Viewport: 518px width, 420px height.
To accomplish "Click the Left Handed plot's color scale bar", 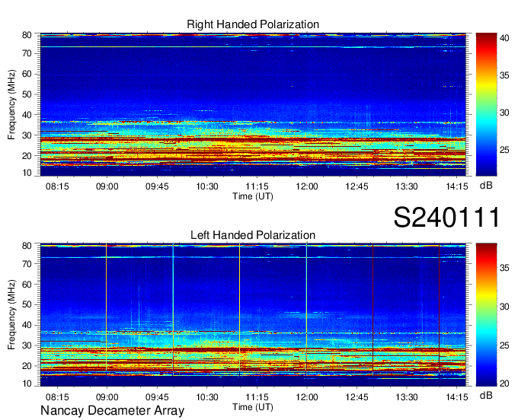I will click(x=486, y=315).
